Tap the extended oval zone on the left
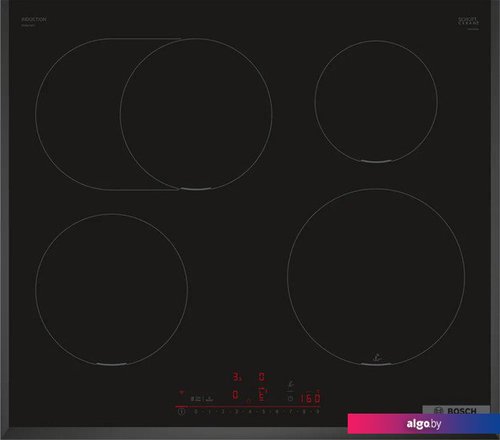Viewport: 500px width, 440px height. 154,114
